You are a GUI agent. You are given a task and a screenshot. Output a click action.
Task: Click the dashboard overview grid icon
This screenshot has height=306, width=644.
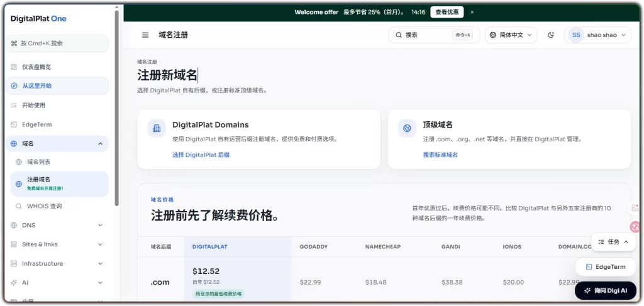tap(14, 67)
